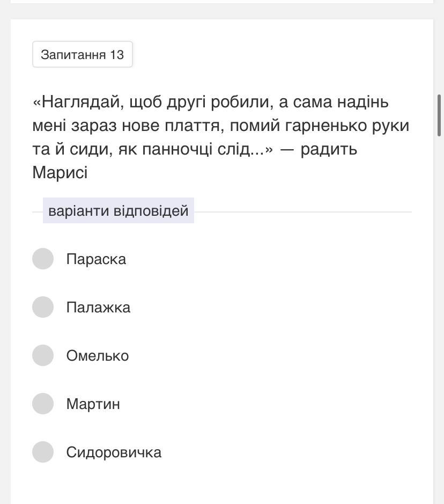This screenshot has width=444, height=504.
Task: Click the word радить in the question
Action: (x=329, y=149)
